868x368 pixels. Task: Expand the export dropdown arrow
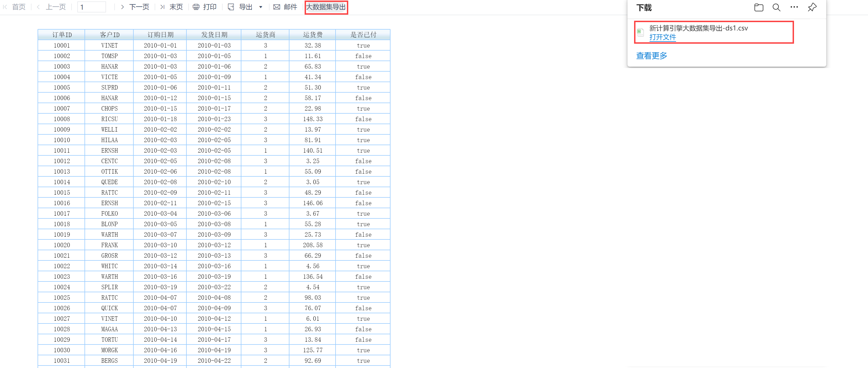pyautogui.click(x=261, y=7)
